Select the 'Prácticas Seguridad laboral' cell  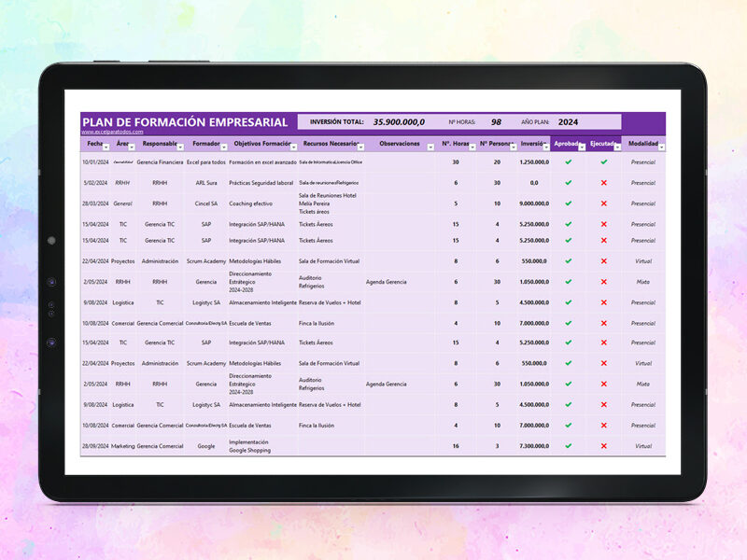coord(261,183)
